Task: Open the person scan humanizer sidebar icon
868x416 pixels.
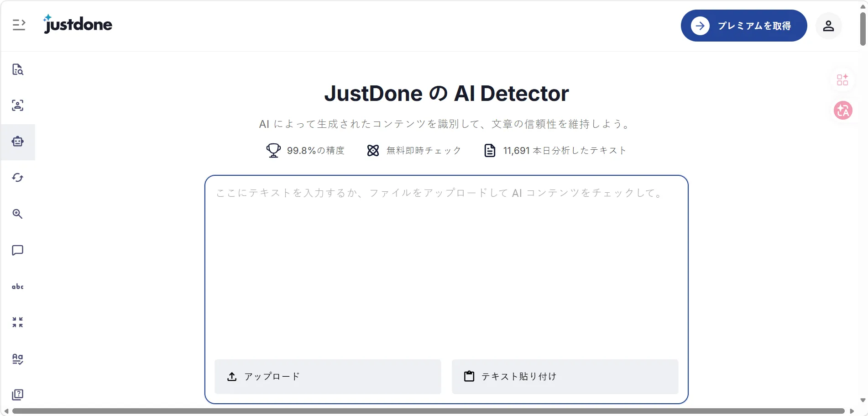Action: coord(18,105)
